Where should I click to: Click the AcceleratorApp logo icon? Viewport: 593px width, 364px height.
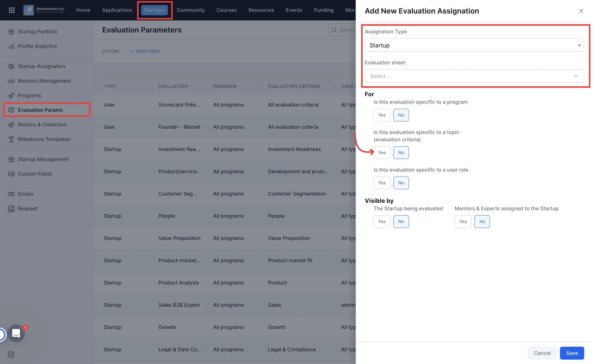[28, 10]
